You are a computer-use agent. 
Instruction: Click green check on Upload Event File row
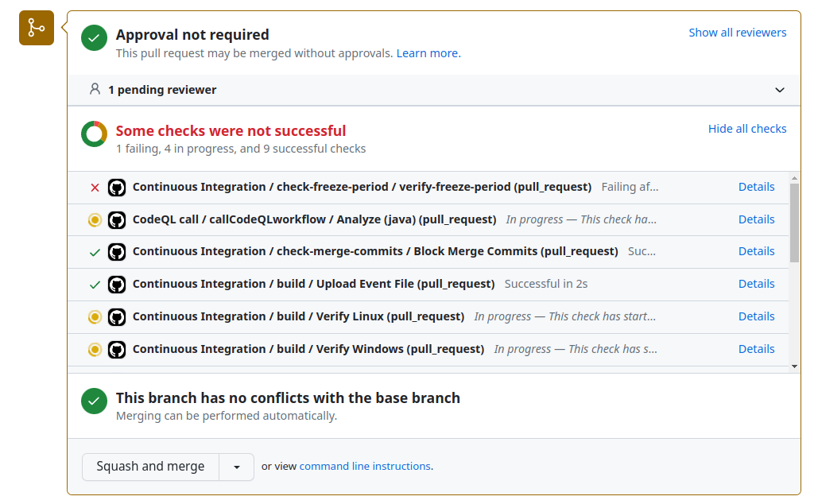coord(95,285)
